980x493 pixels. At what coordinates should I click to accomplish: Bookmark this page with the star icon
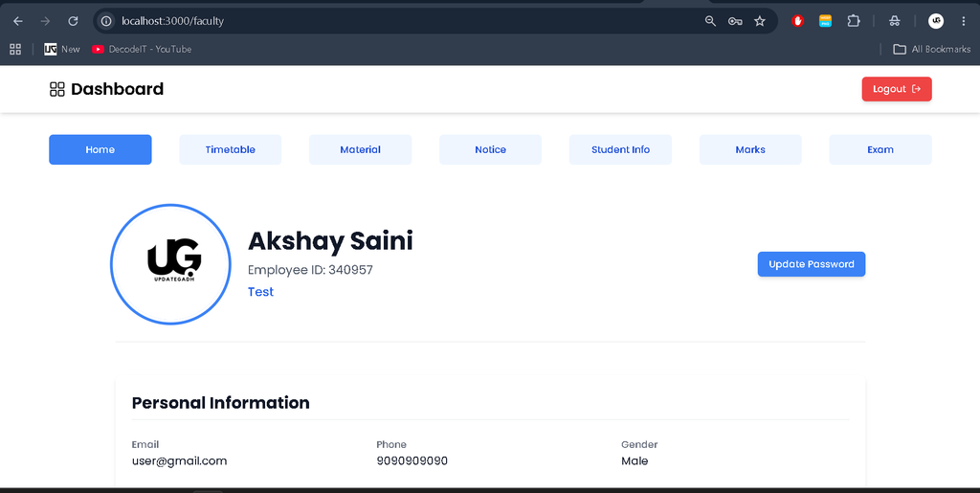(760, 21)
